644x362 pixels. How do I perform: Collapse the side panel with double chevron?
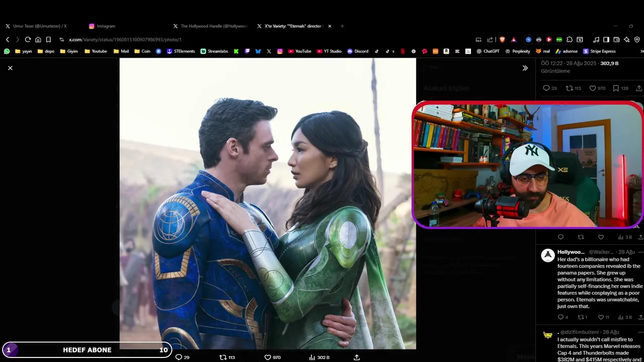[x=525, y=68]
